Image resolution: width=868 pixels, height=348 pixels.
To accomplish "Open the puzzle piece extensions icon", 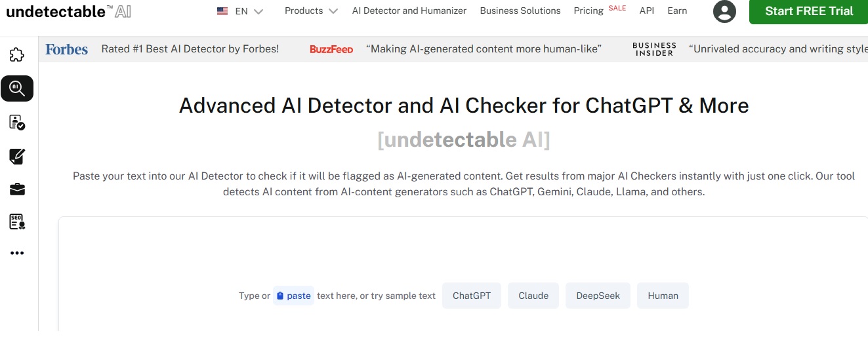I will pyautogui.click(x=17, y=54).
